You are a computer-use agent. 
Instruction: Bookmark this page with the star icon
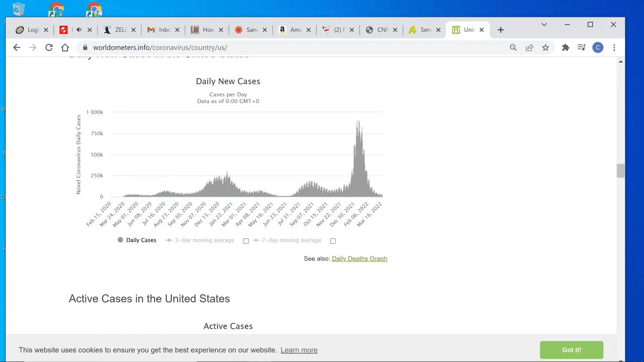(x=545, y=47)
